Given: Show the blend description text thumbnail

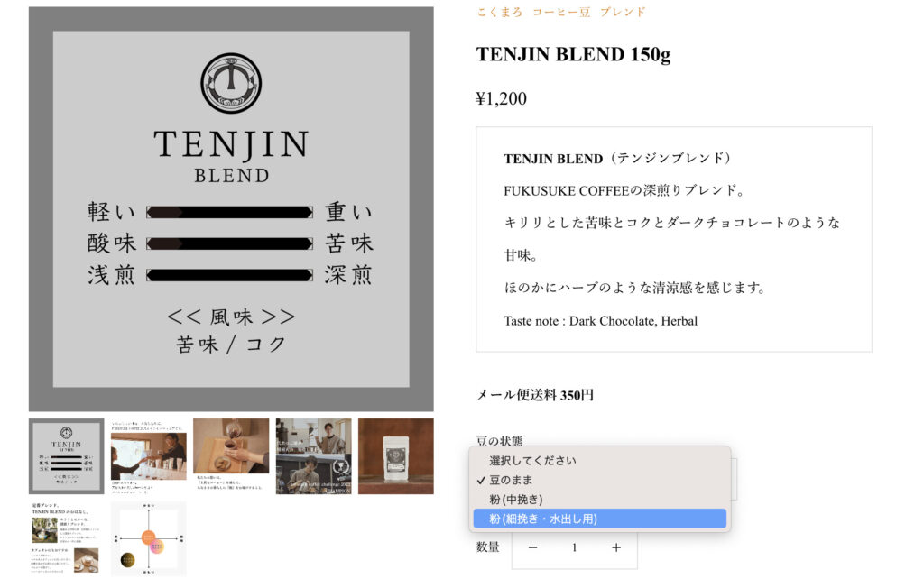Looking at the screenshot, I should pyautogui.click(x=66, y=538).
